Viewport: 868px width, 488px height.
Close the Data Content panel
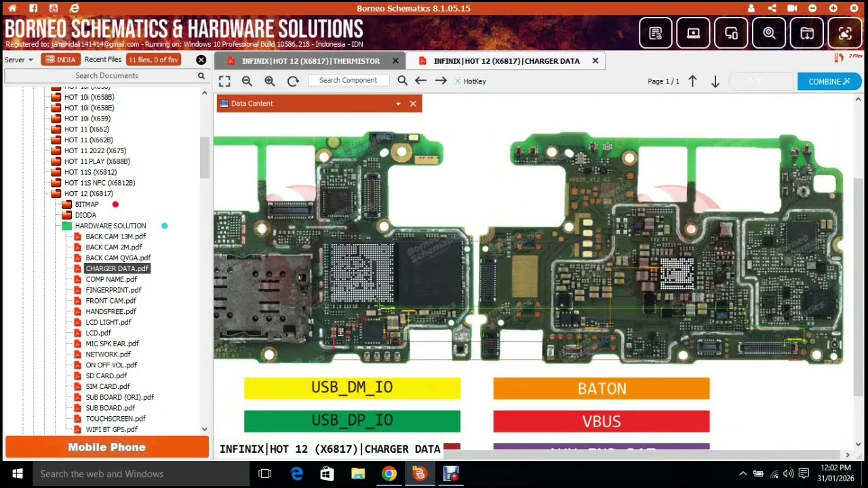pyautogui.click(x=413, y=104)
